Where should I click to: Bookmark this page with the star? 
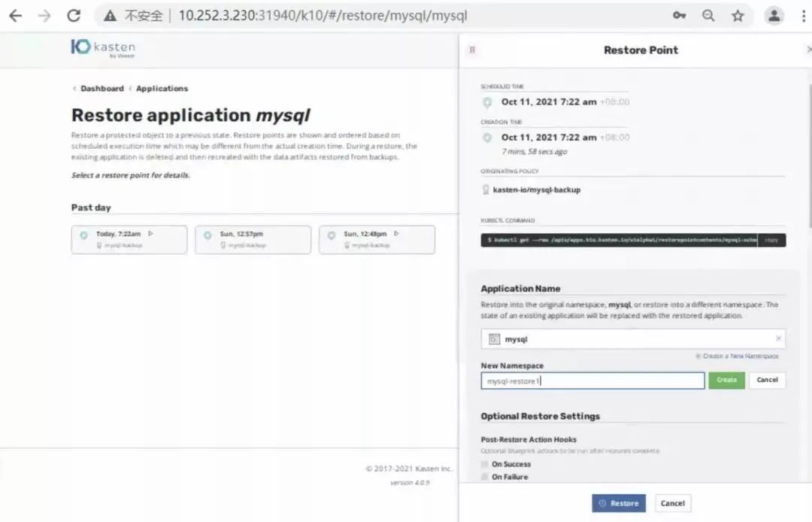(738, 16)
